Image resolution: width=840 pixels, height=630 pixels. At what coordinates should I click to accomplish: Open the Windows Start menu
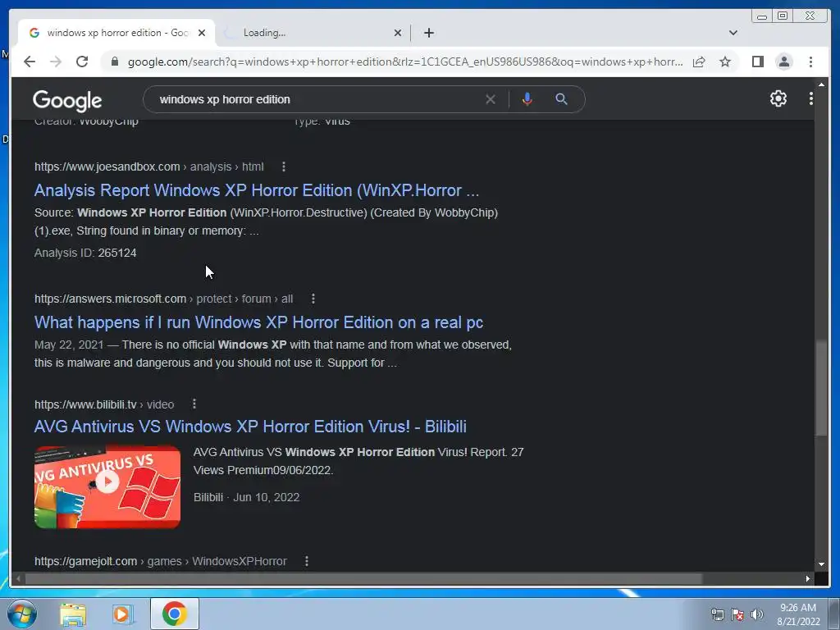(21, 614)
